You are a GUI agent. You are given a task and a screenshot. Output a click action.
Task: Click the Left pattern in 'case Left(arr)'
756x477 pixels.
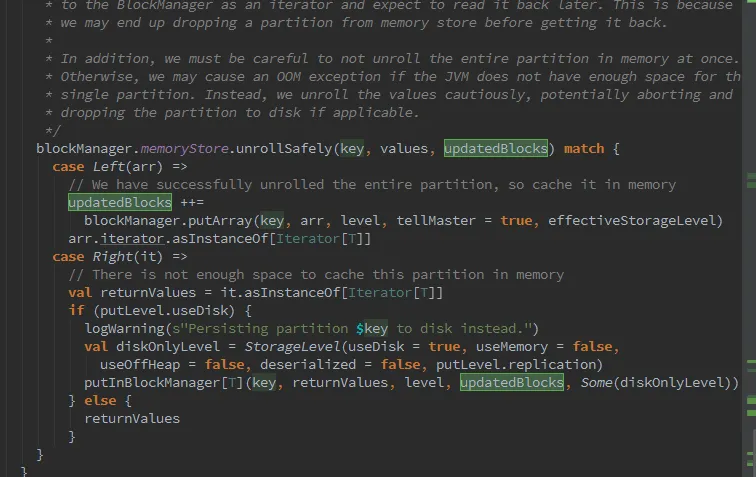coord(108,166)
